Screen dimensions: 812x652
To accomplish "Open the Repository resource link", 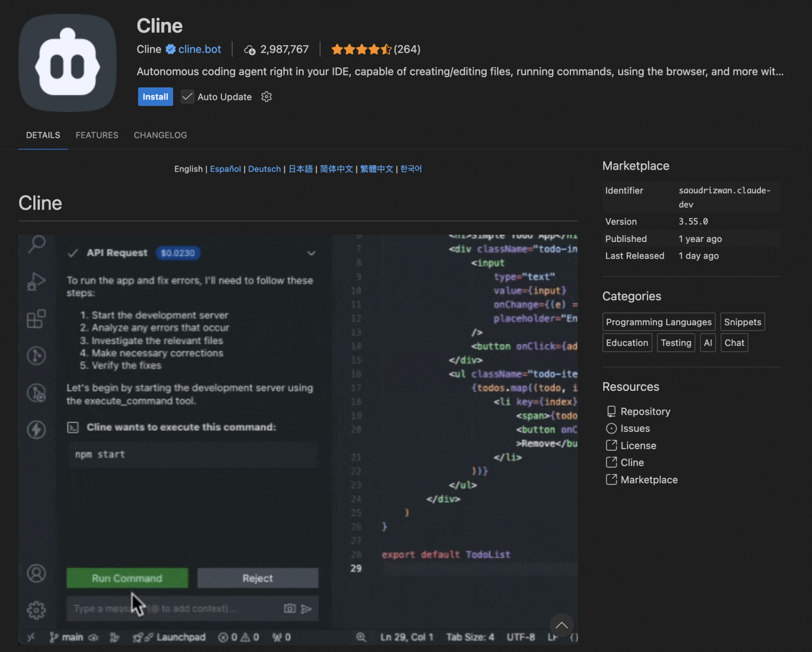I will coord(645,411).
